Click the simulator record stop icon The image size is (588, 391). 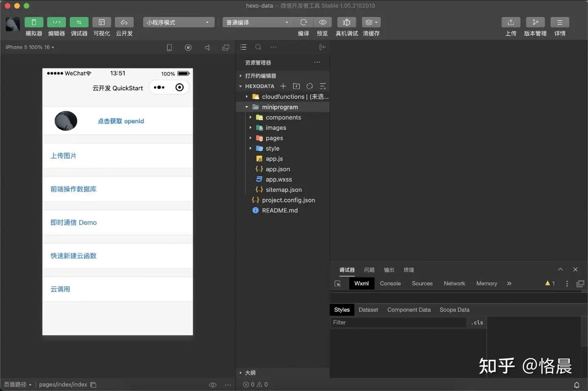[x=188, y=47]
